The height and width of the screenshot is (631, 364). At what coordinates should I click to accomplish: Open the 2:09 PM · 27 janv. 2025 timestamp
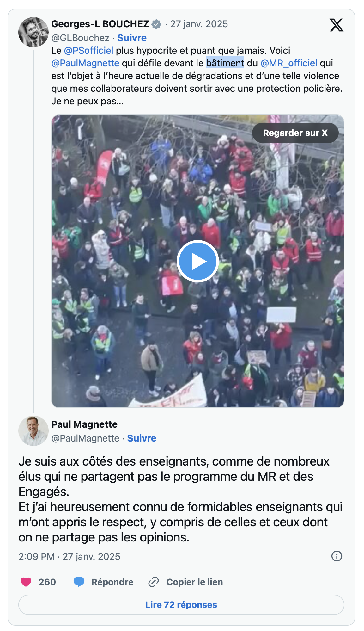coord(70,556)
